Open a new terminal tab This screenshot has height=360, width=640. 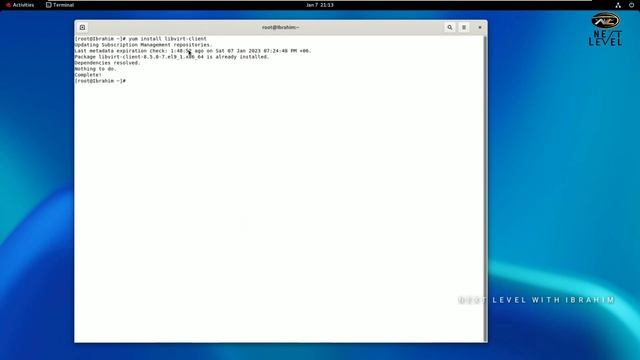[x=82, y=27]
